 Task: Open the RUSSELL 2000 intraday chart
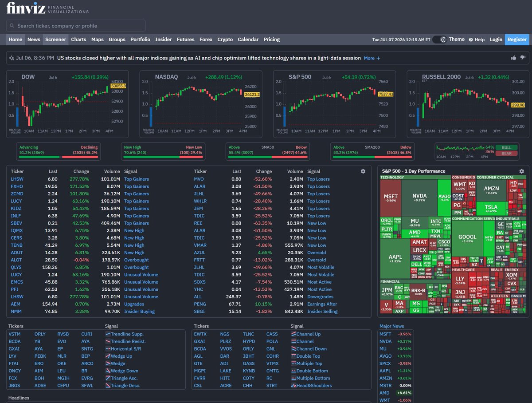click(x=468, y=104)
